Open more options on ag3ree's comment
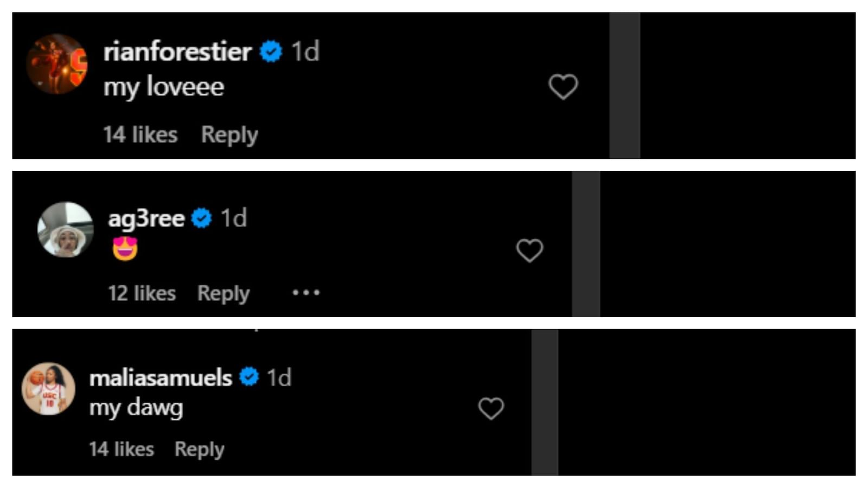Viewport: 868px width, 488px height. (x=306, y=293)
